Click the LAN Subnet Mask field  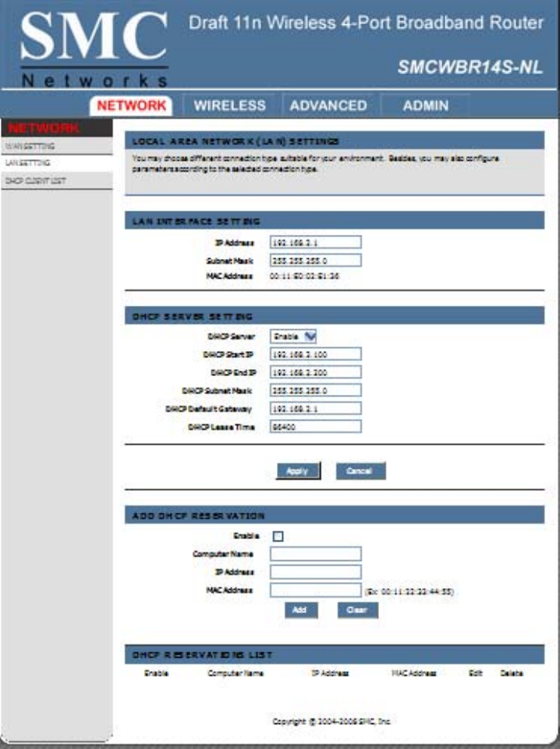point(316,261)
